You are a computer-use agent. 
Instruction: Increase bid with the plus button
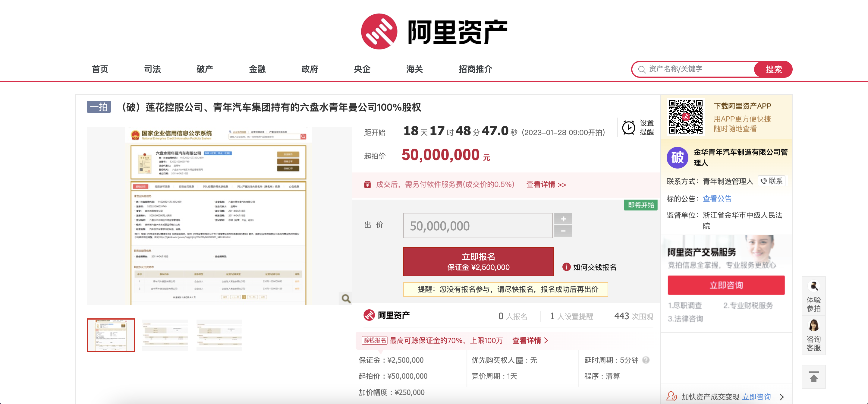[x=563, y=219]
